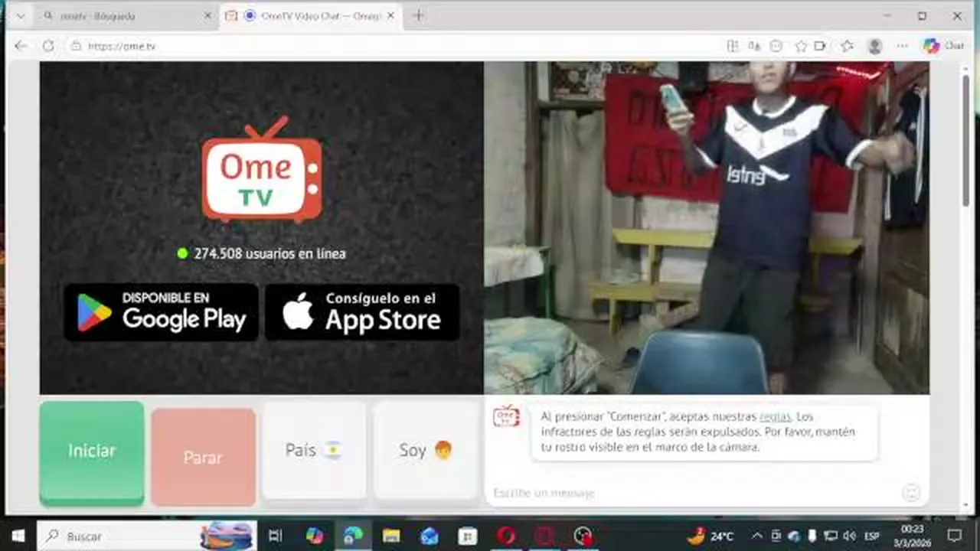This screenshot has width=980, height=551.
Task: Open the Copilot Chat sidebar
Action: (x=943, y=46)
